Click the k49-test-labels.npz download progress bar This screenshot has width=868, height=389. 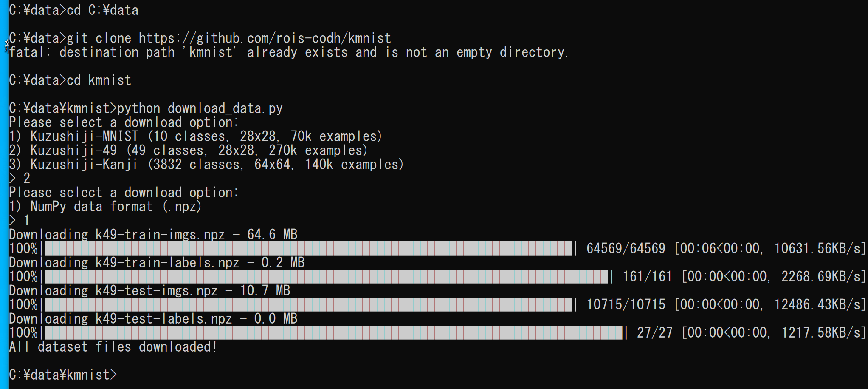point(333,332)
